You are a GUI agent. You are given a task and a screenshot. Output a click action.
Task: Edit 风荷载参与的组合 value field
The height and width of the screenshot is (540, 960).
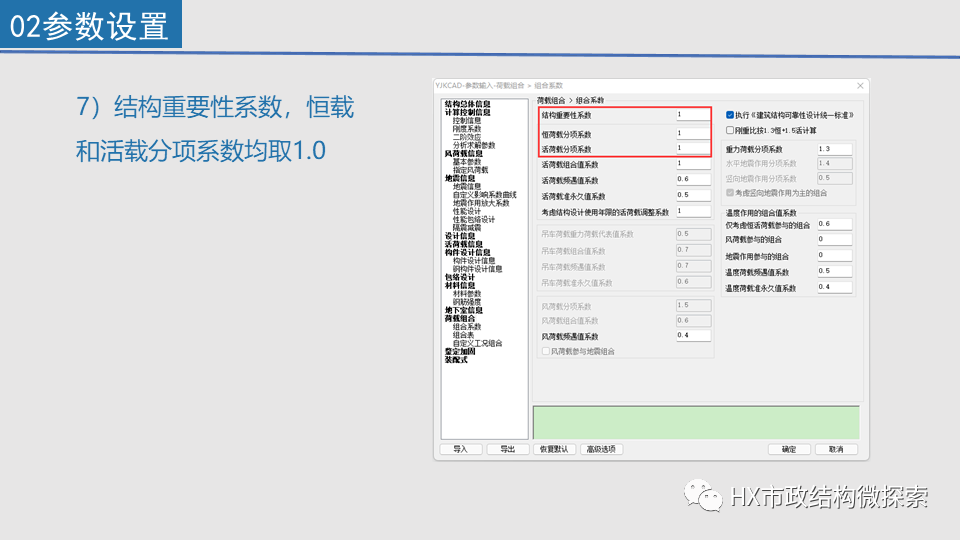coord(834,239)
